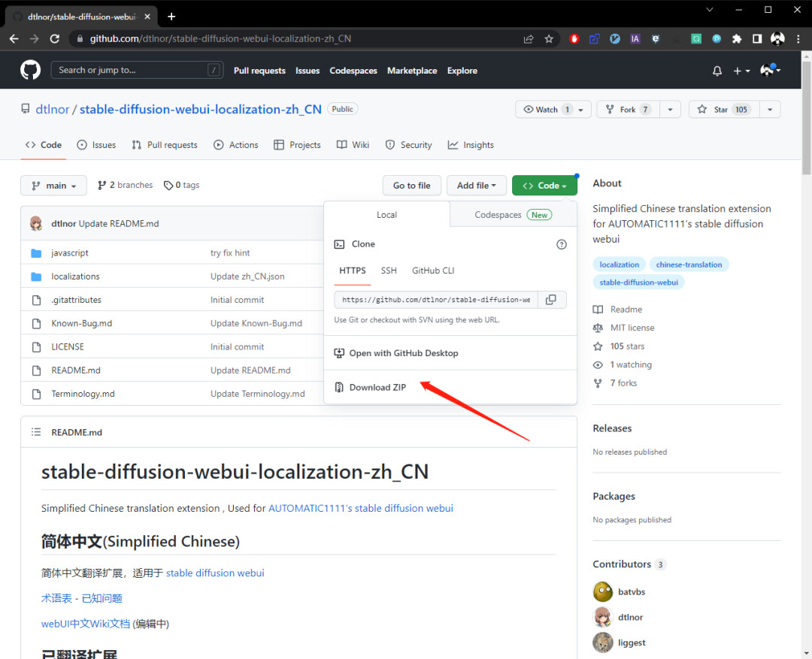Bookmark this page with the star icon
812x659 pixels.
(x=549, y=39)
